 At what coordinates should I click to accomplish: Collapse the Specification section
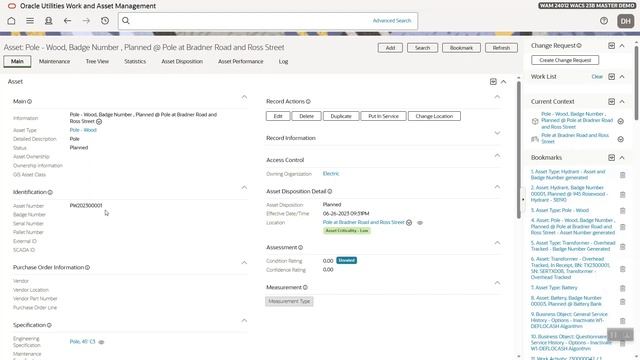click(244, 320)
